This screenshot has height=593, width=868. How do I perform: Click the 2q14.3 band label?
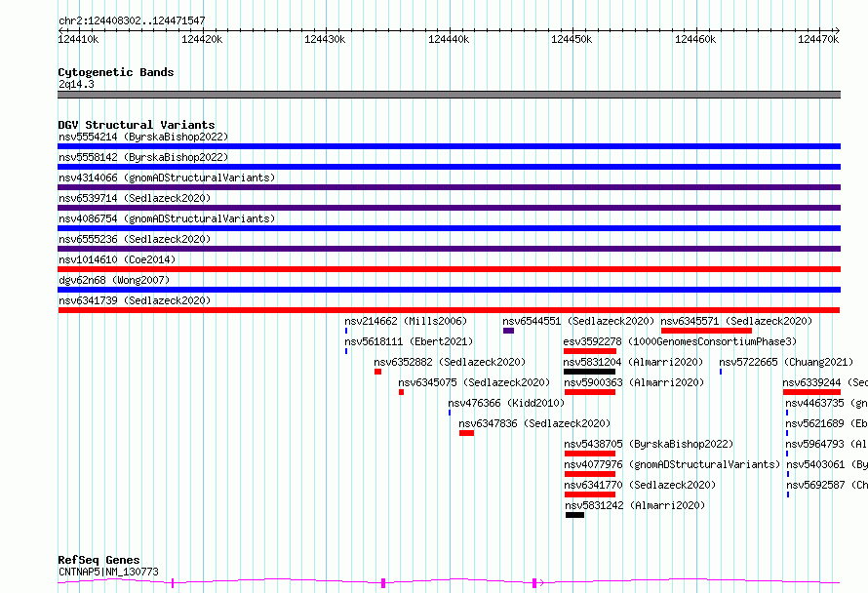click(x=76, y=84)
